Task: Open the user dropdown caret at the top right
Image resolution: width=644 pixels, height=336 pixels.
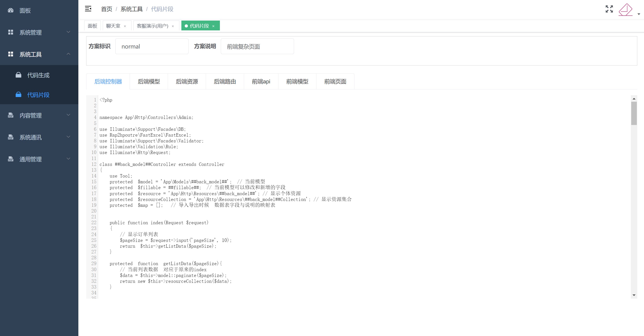Action: (x=638, y=14)
